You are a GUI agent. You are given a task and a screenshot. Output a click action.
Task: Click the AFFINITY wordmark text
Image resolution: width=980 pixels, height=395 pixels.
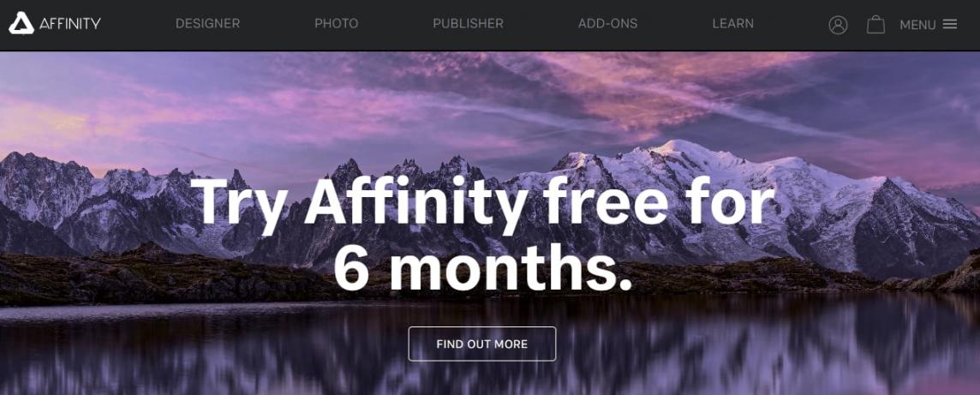coord(70,24)
